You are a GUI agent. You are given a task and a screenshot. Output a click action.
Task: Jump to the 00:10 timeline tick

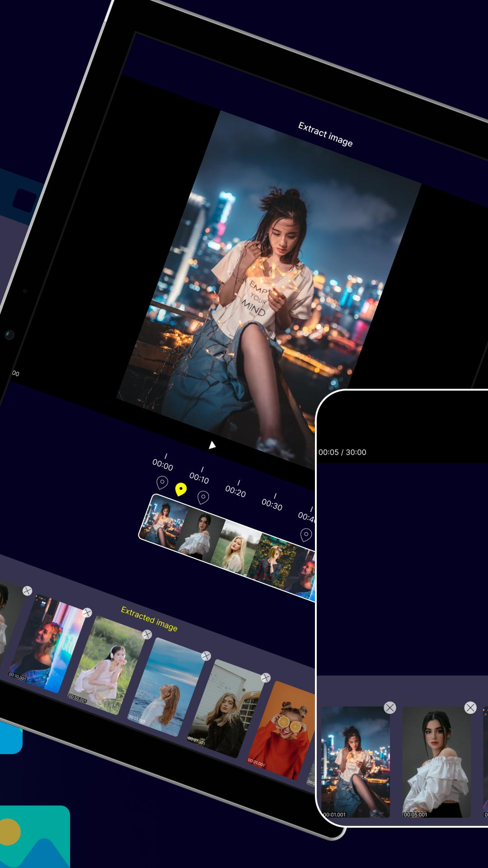coord(200,476)
